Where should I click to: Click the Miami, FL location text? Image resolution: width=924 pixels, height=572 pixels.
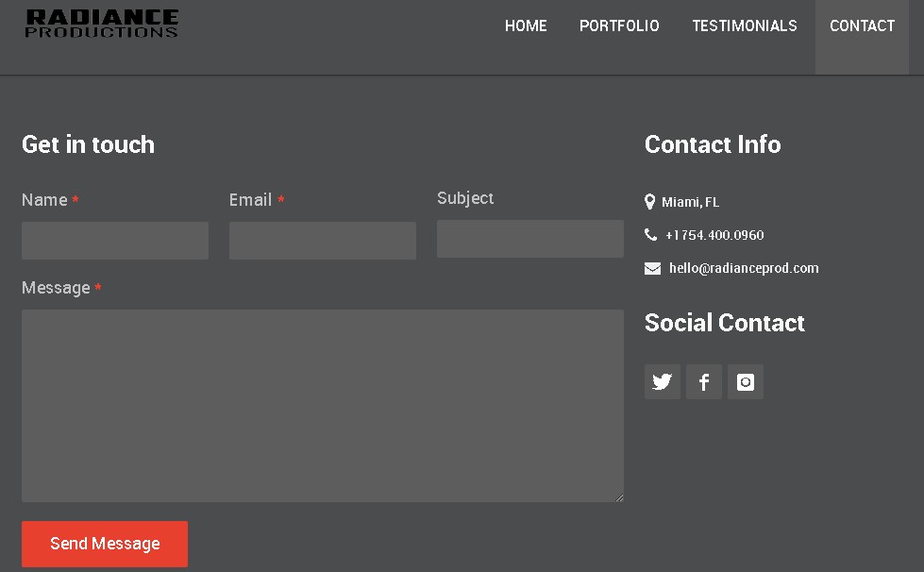tap(691, 202)
